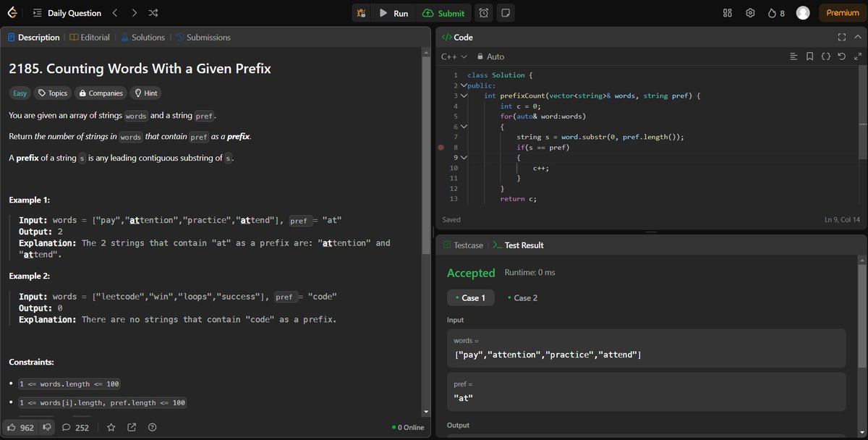Screen dimensions: 868x440
Task: Start the problem timer via alarm clock icon
Action: [484, 12]
